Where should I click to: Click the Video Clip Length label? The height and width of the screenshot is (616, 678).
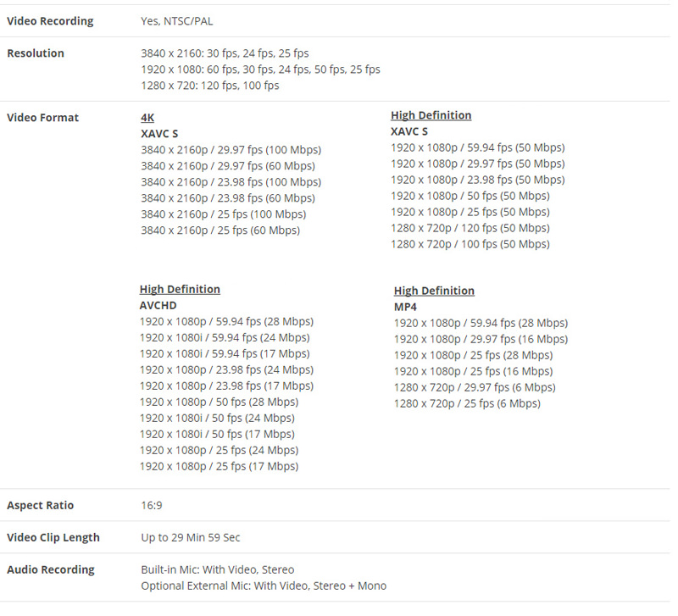[53, 537]
